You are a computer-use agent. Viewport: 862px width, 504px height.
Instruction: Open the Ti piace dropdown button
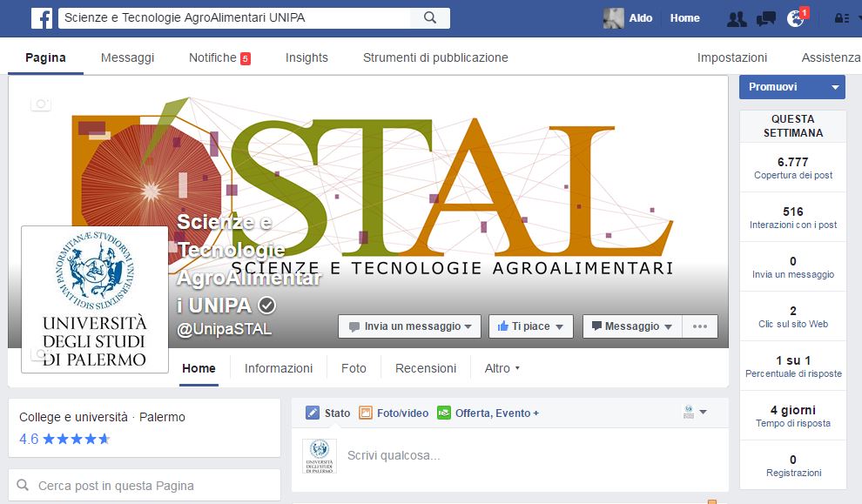point(531,326)
